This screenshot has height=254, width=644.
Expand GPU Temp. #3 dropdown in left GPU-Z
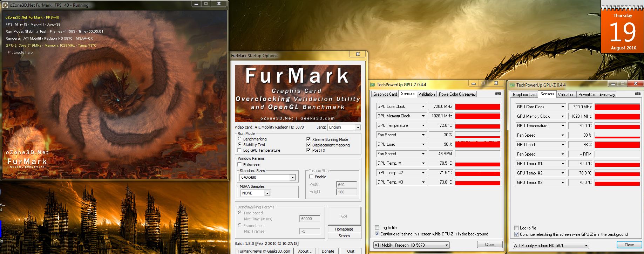[x=423, y=182]
